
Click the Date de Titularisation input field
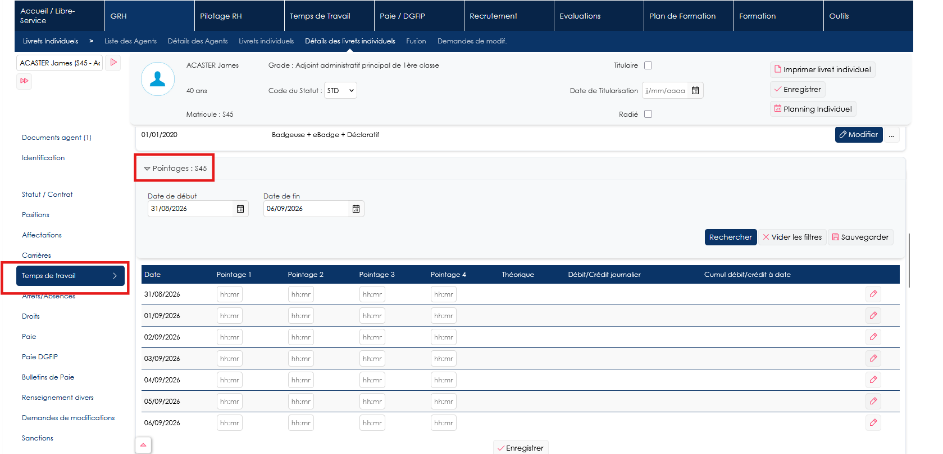[666, 91]
